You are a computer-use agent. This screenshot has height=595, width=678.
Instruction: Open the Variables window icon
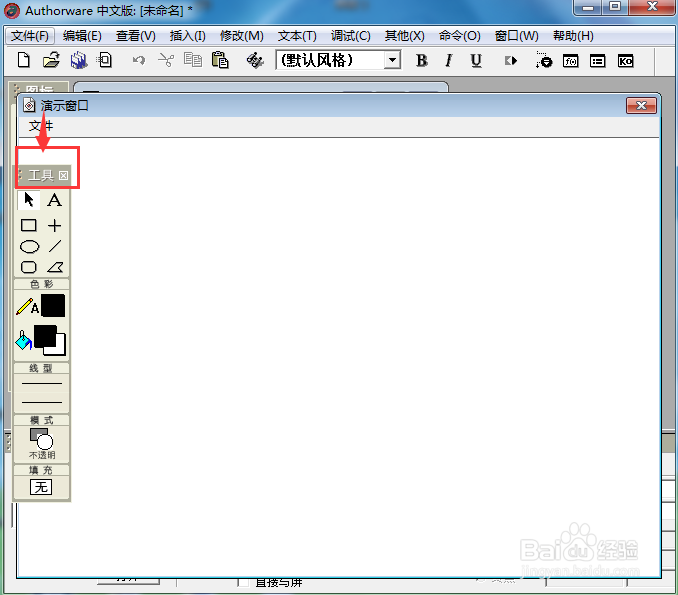(x=598, y=61)
